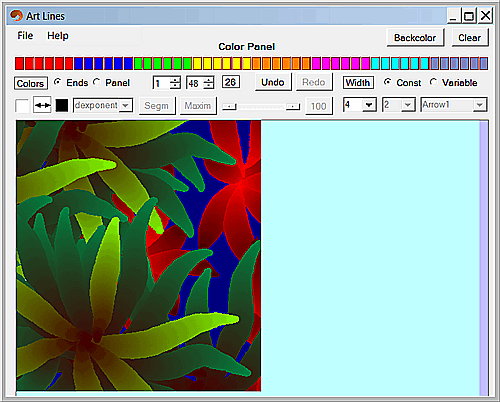Open the Help menu
Screen dimensions: 500x402
[x=58, y=35]
